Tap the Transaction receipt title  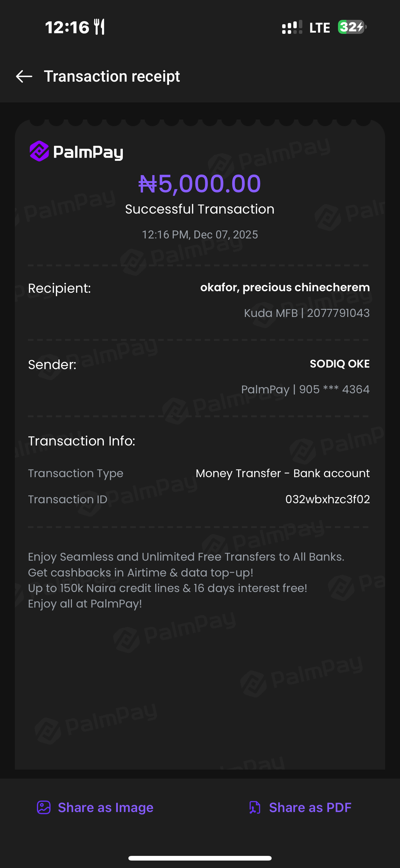(x=112, y=76)
